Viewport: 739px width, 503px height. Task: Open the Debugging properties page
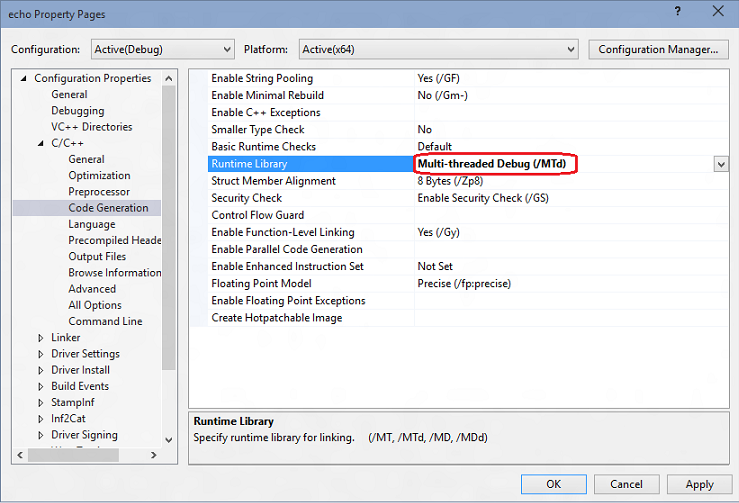click(77, 111)
